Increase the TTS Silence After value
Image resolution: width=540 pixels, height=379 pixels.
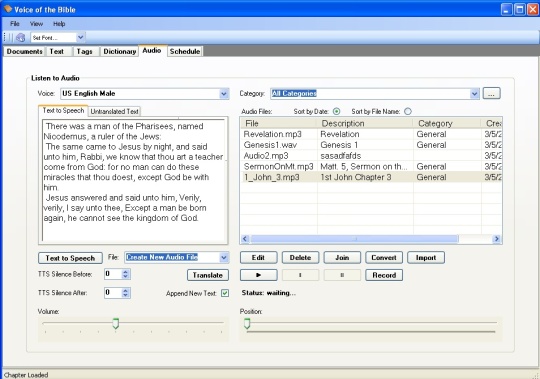[x=126, y=291]
